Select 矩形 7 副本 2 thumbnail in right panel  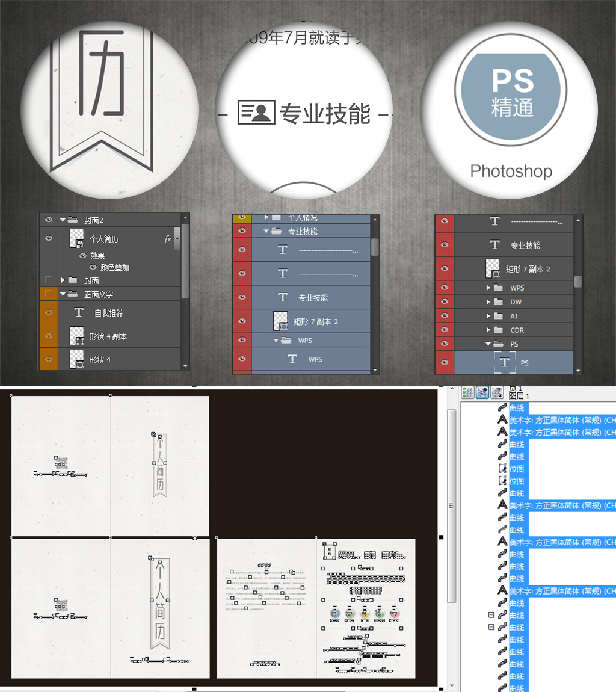[493, 268]
